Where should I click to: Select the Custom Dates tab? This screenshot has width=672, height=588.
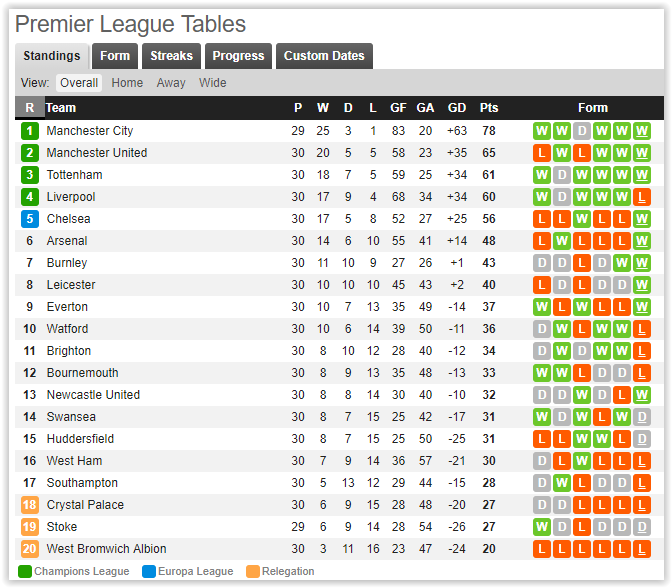[x=324, y=56]
